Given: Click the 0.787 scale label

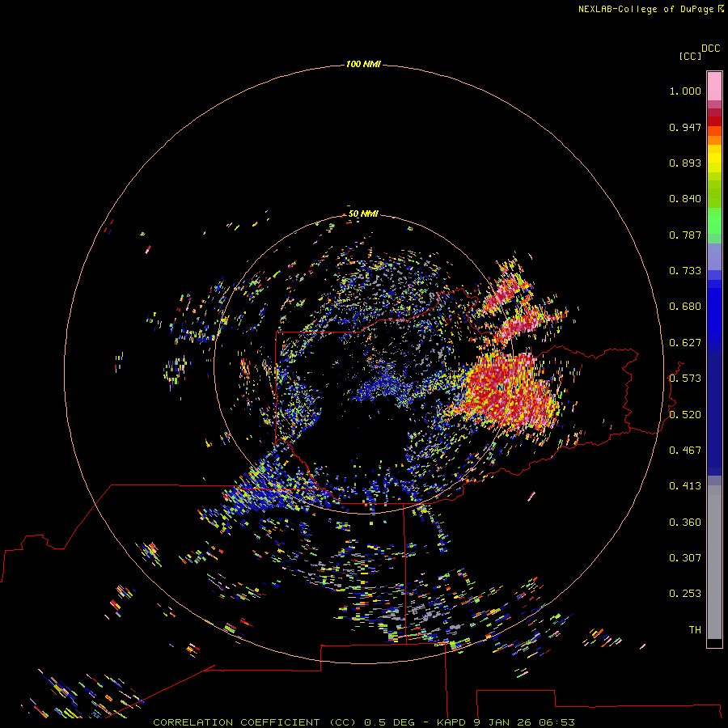Looking at the screenshot, I should pos(685,235).
